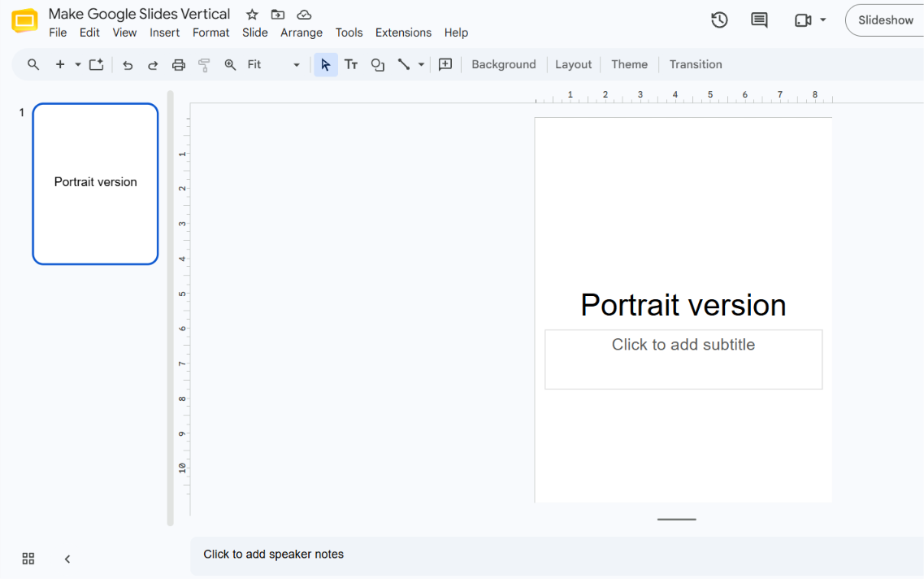
Task: Expand new slide layout dropdown arrow
Action: click(x=78, y=65)
